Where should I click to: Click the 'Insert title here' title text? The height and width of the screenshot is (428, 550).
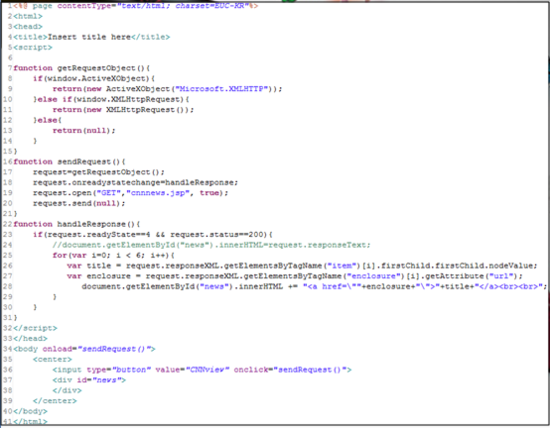tap(89, 37)
